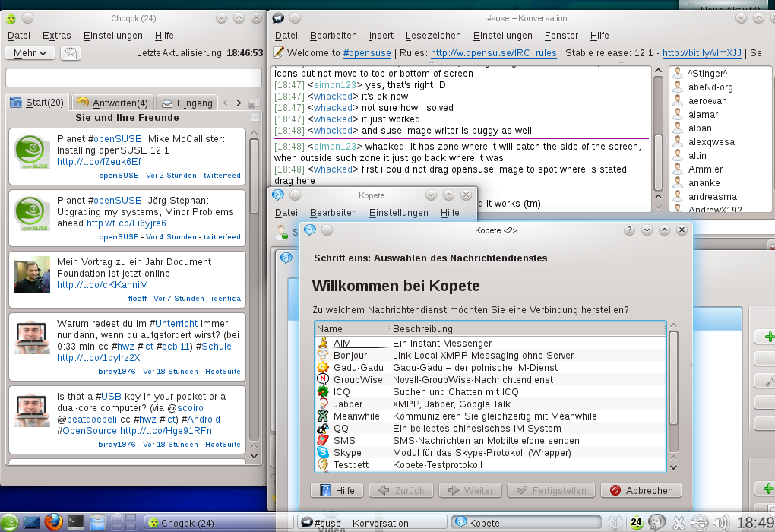Screen dimensions: 775x532
Task: Open Fenster menu in Konversation
Action: click(x=561, y=36)
